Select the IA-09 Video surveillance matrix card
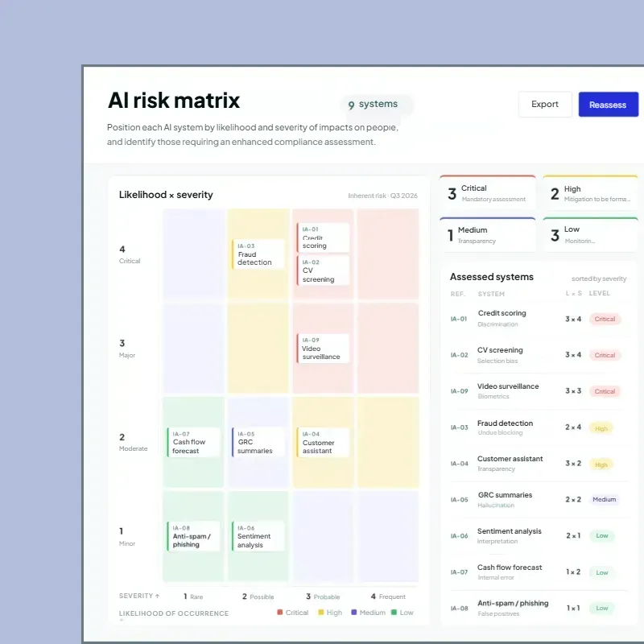Screen dimensions: 644x644 tap(323, 349)
